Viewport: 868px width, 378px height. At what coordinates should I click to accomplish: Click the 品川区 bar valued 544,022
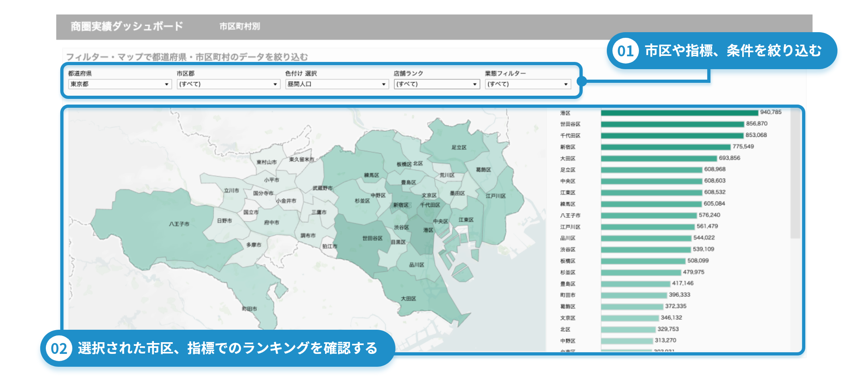[646, 238]
